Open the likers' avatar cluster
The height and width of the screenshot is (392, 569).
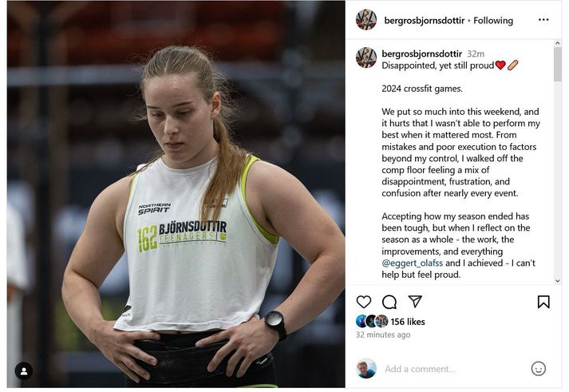(372, 321)
